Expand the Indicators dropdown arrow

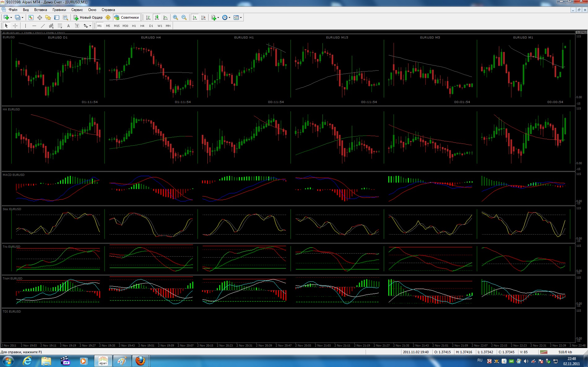(218, 18)
